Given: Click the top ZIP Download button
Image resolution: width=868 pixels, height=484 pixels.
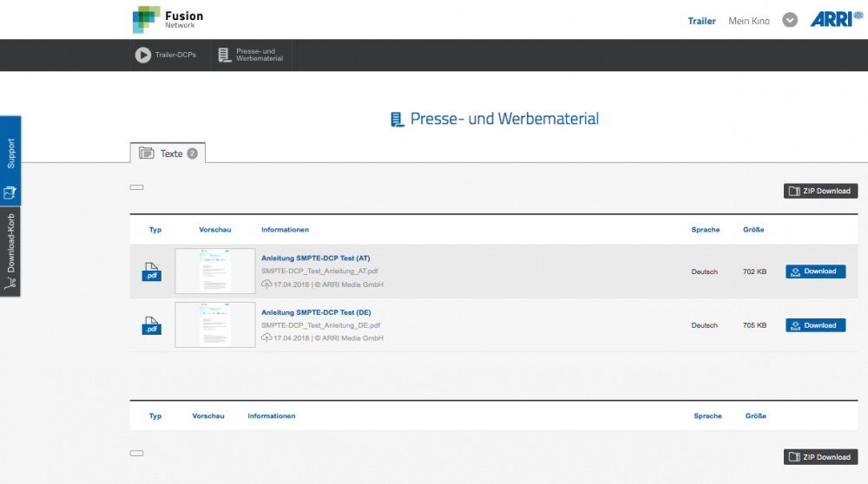Looking at the screenshot, I should tap(820, 191).
